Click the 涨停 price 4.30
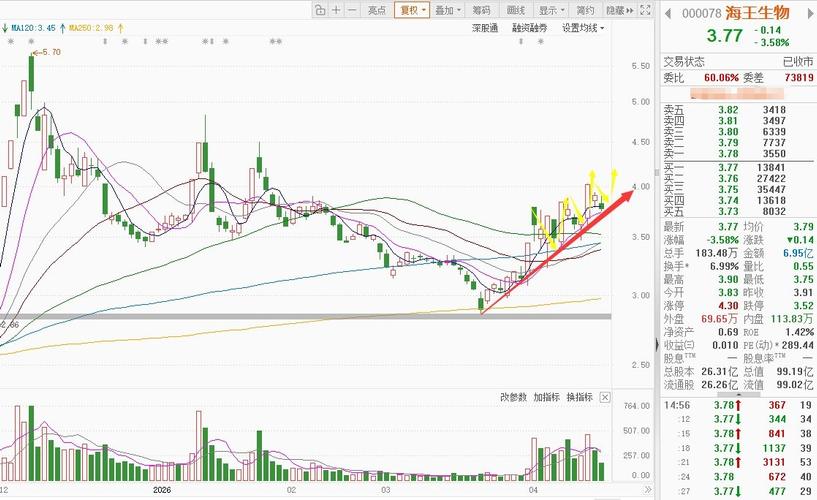Viewport: 817px width, 500px height. (x=728, y=306)
